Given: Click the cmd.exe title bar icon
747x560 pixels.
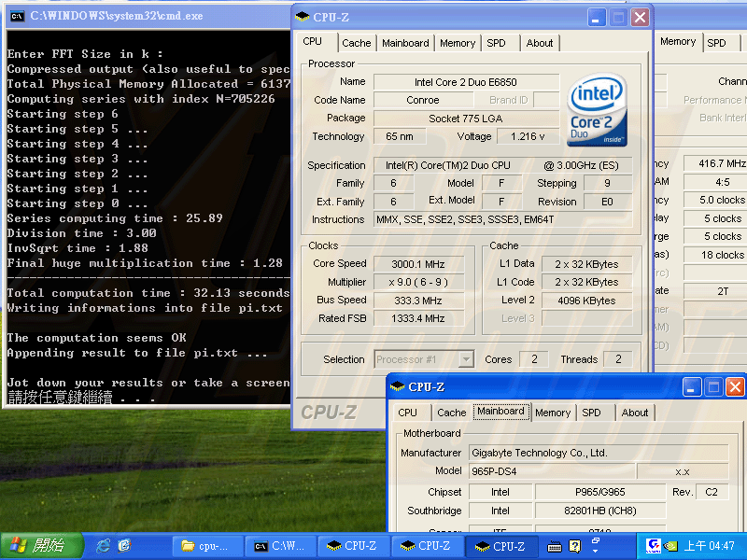Looking at the screenshot, I should pos(16,15).
